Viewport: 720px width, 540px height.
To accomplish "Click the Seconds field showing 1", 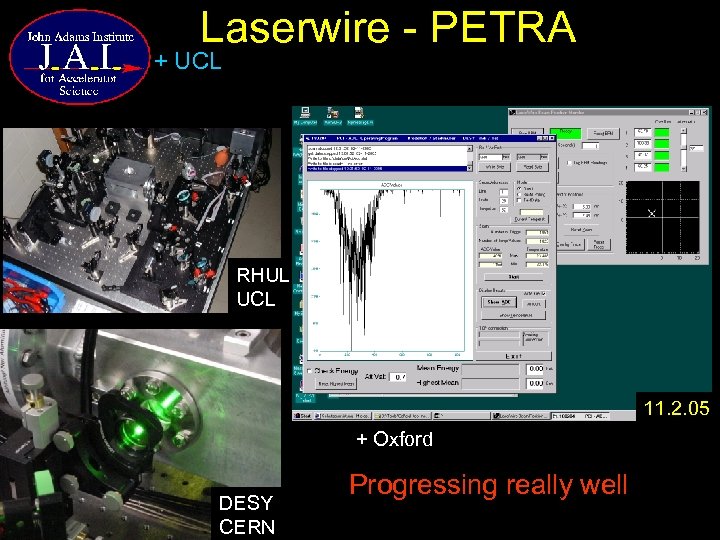I will pyautogui.click(x=591, y=146).
